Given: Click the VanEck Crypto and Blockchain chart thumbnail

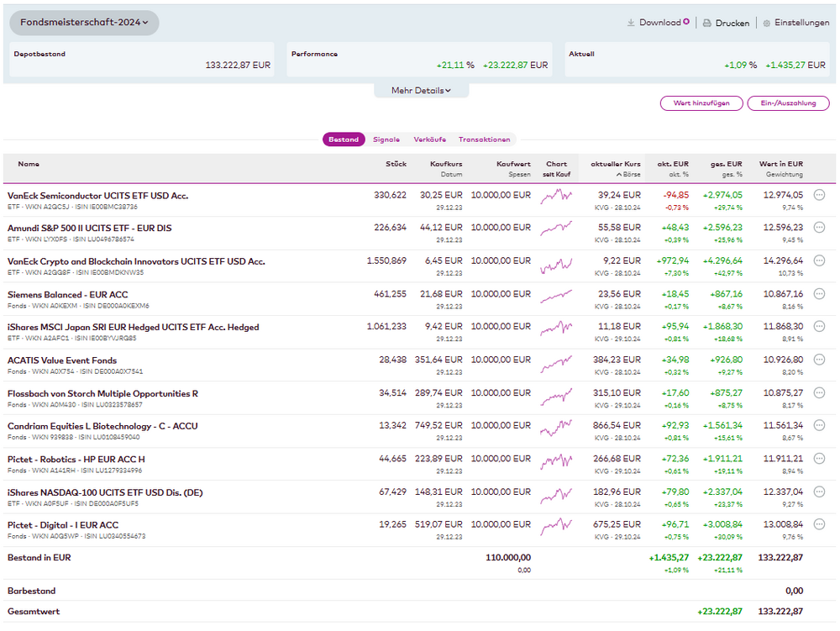Looking at the screenshot, I should click(x=556, y=266).
